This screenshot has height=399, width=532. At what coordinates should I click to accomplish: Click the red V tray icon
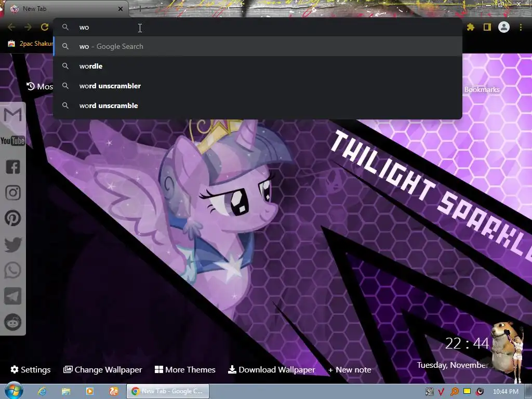click(441, 392)
